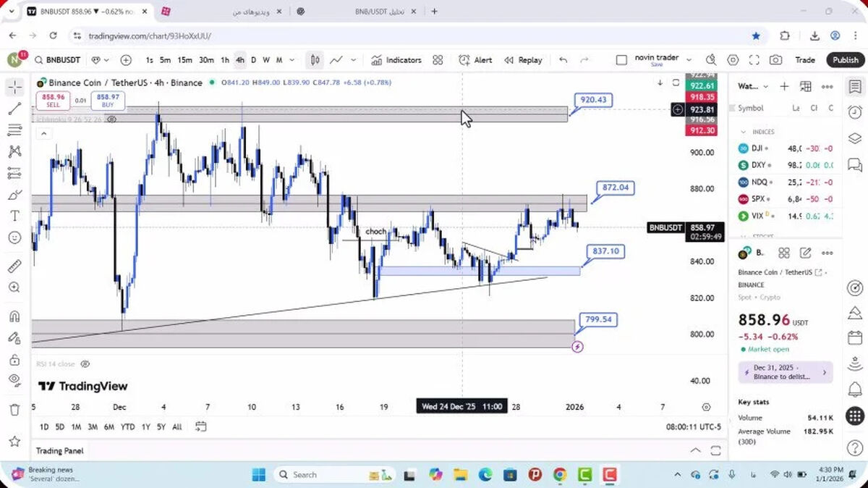Viewport: 868px width, 488px height.
Task: Collapse the indicator legend chevron
Action: [43, 133]
